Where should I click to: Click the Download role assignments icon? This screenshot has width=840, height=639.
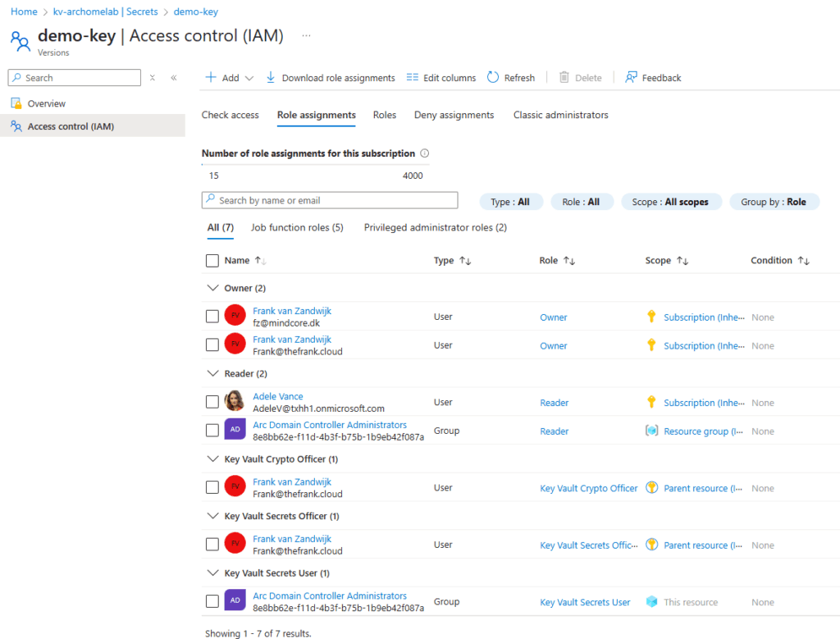click(271, 77)
